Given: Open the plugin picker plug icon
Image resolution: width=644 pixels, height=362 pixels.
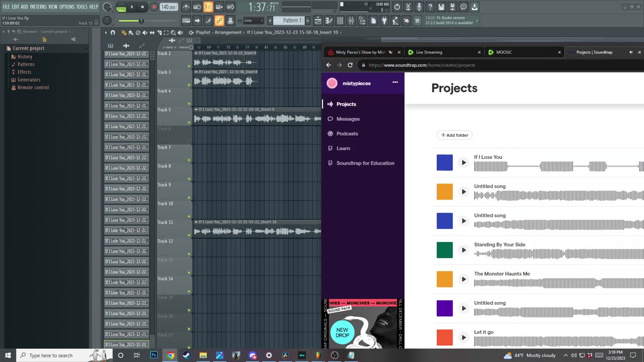Looking at the screenshot, I should (384, 21).
